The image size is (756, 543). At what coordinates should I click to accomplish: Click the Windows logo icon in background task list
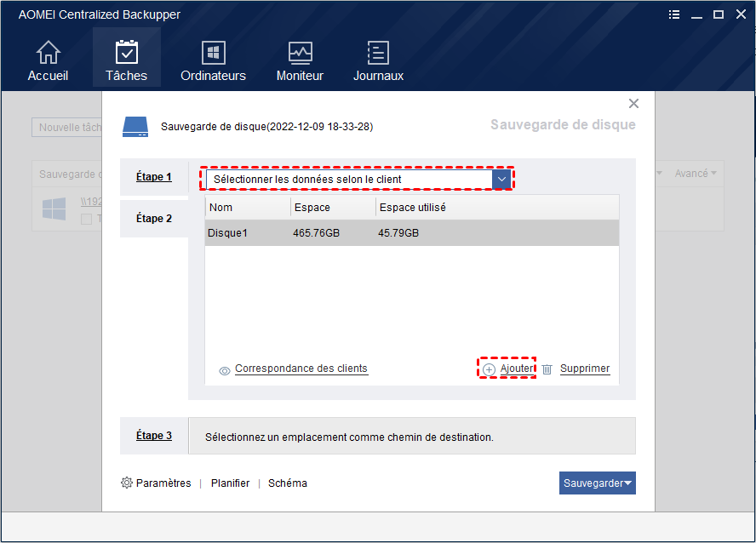[54, 209]
